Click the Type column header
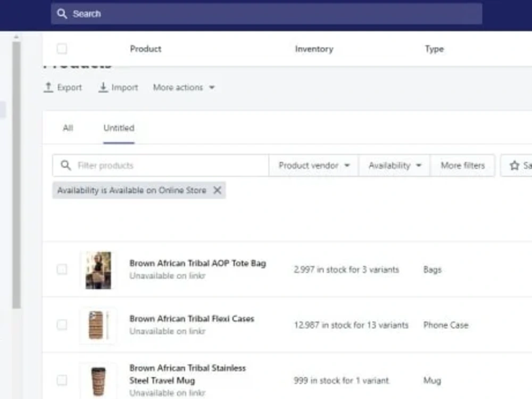Screen dimensions: 532x399 [x=434, y=49]
